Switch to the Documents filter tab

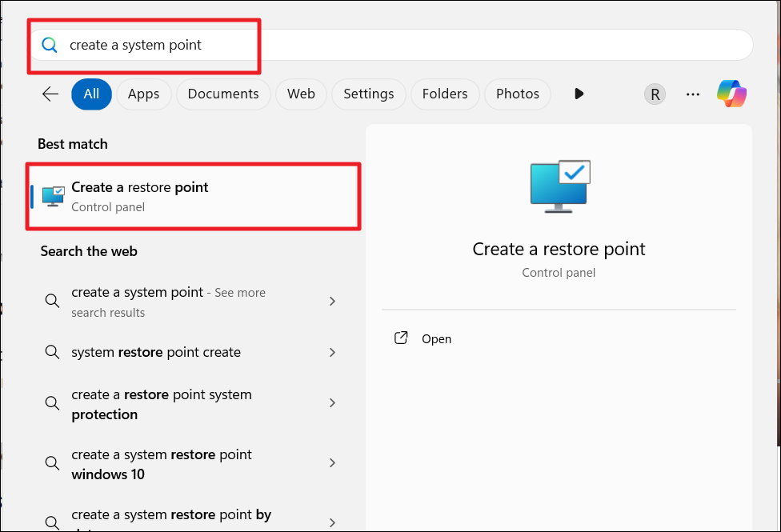pyautogui.click(x=223, y=94)
